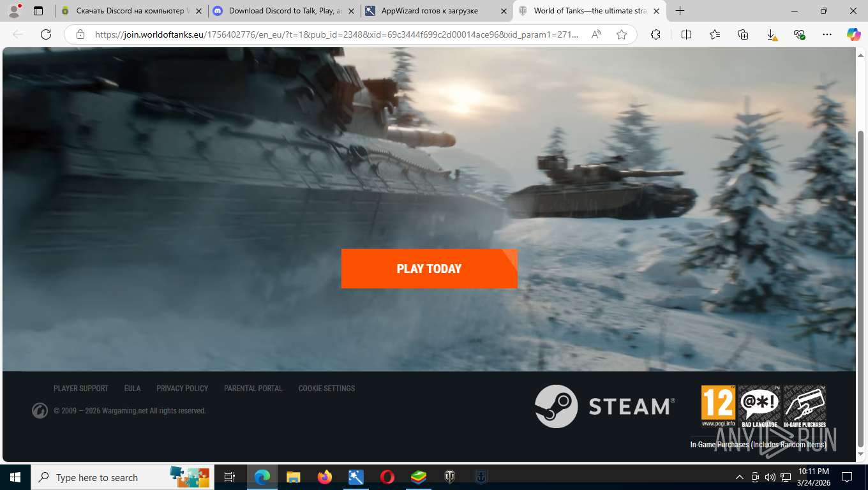
Task: Open the EULA footer link
Action: (132, 389)
